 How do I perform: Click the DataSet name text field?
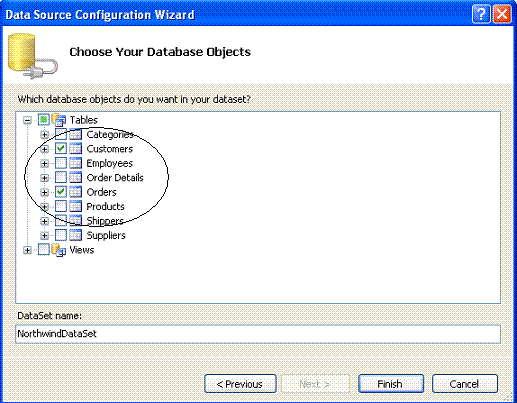pos(258,334)
